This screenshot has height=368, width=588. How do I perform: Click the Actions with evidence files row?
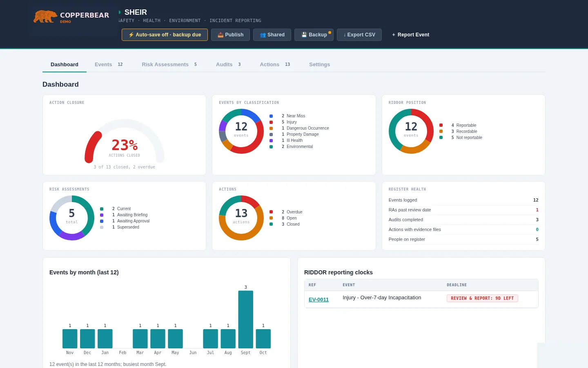pos(463,229)
